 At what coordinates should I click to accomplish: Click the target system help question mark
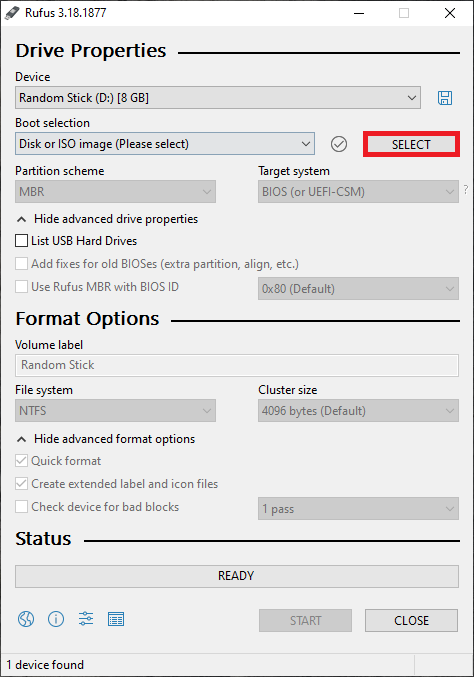pos(466,190)
